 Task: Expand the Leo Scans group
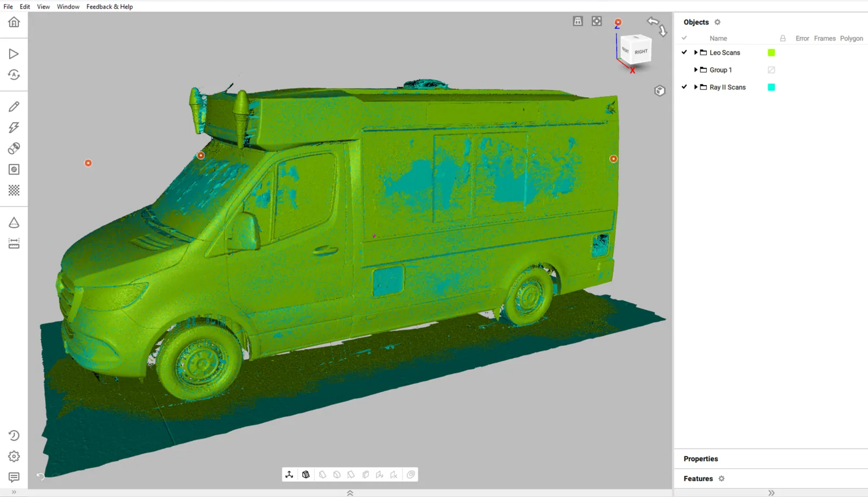point(696,53)
